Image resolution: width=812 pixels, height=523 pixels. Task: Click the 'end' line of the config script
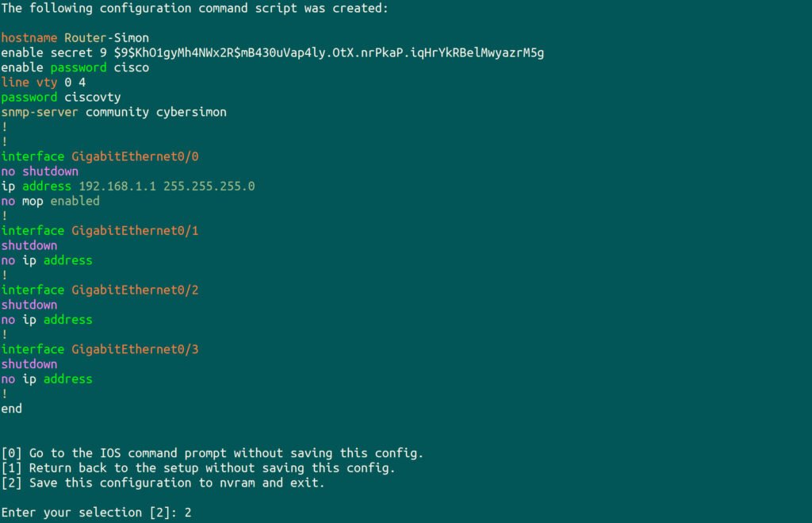12,409
